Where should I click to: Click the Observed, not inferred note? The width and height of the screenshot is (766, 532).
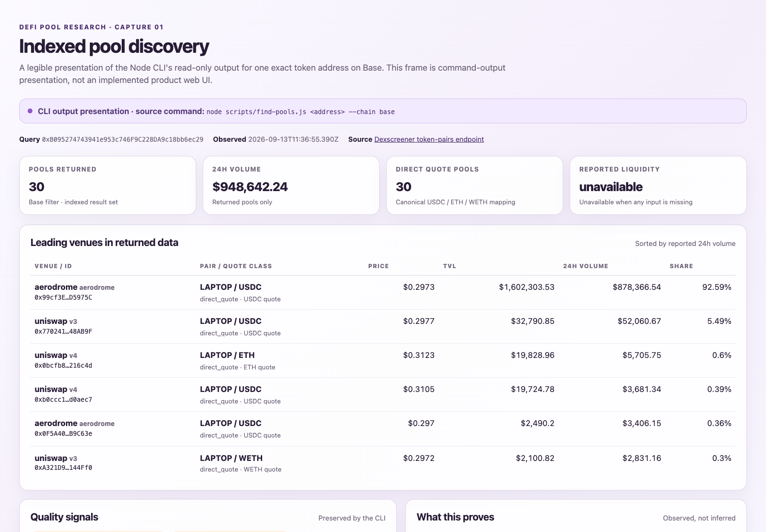click(699, 518)
